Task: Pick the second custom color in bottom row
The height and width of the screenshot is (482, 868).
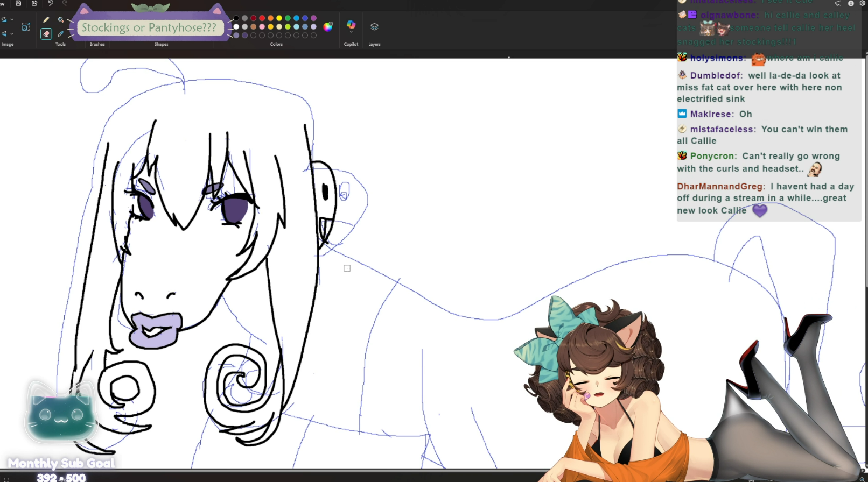Action: click(x=245, y=36)
